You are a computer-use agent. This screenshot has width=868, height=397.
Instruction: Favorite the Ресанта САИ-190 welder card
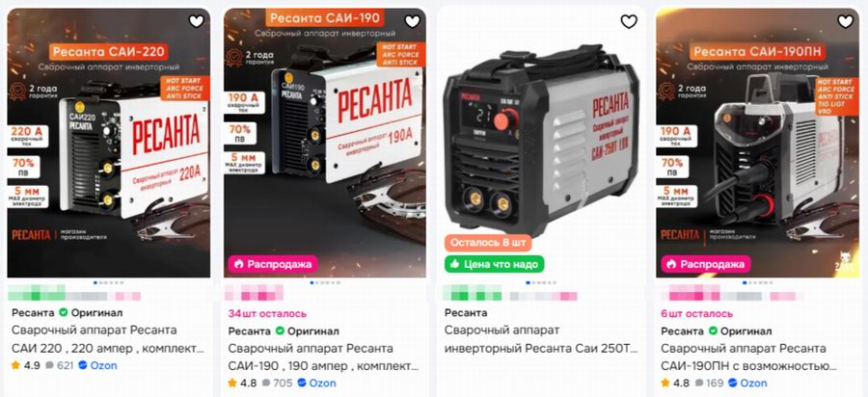click(x=413, y=21)
